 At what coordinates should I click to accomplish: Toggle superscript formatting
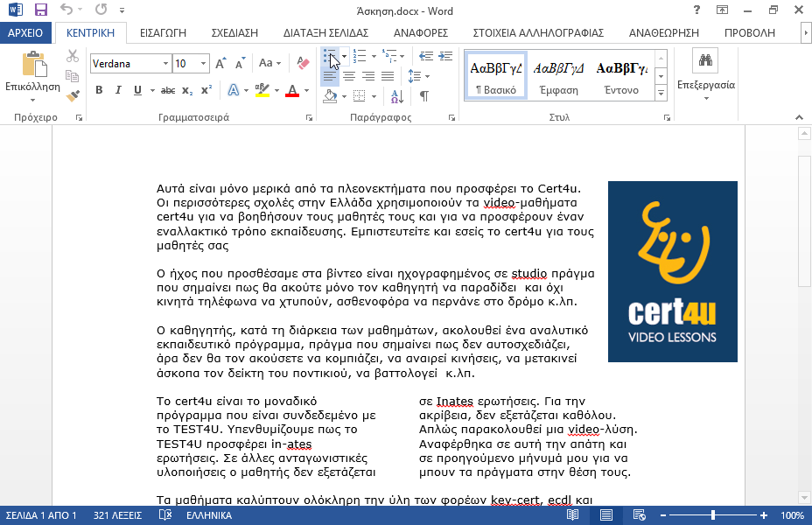click(x=206, y=90)
